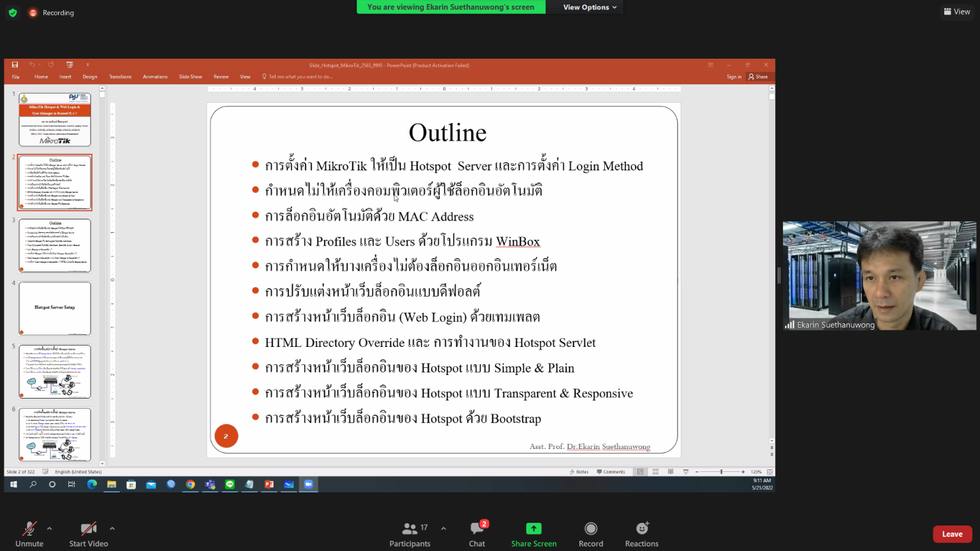The width and height of the screenshot is (980, 551).
Task: Select slide 4 Hotspot Server Setup thumbnail
Action: (55, 308)
